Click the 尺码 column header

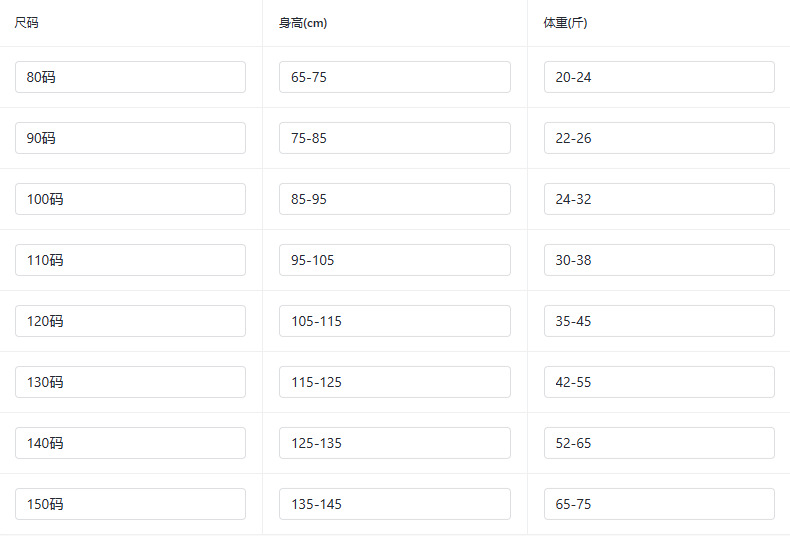[x=27, y=23]
